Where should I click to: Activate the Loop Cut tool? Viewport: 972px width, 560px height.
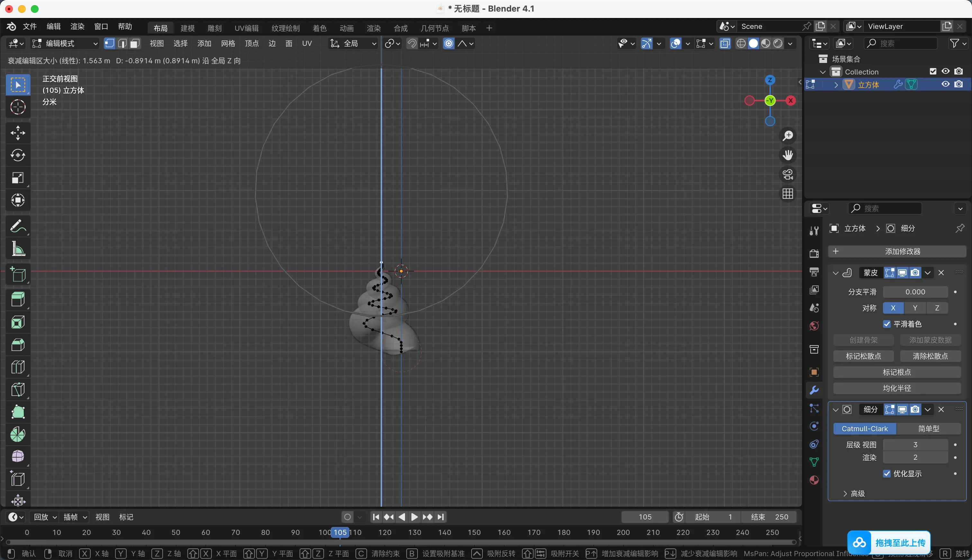pyautogui.click(x=18, y=367)
